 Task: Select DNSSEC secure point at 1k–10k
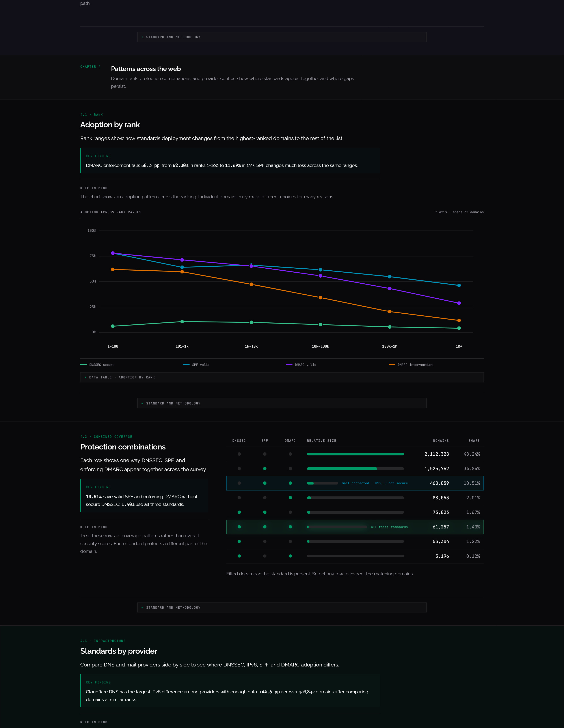pos(251,322)
